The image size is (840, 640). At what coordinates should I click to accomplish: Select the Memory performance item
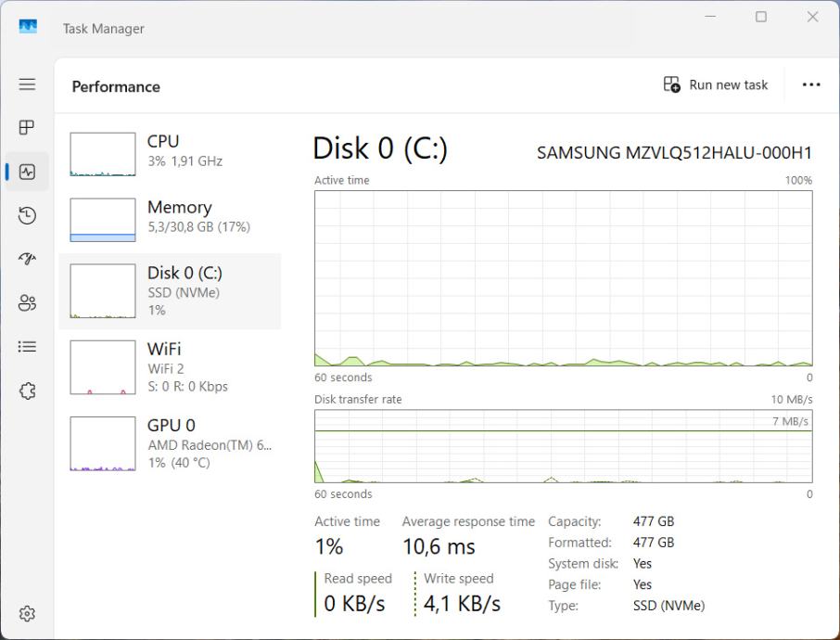pos(170,217)
